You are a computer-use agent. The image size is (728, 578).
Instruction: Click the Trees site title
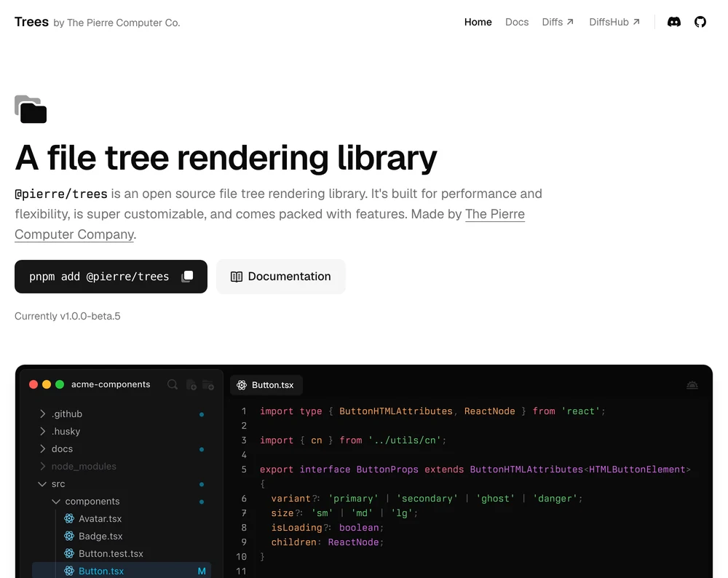click(x=31, y=22)
